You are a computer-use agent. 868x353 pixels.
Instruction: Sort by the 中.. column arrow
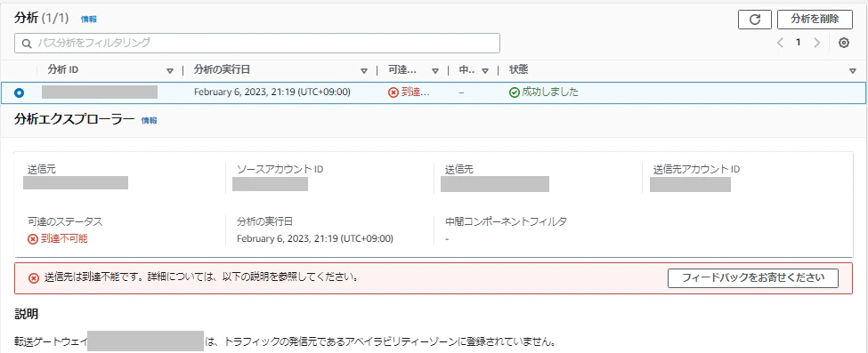pos(485,71)
